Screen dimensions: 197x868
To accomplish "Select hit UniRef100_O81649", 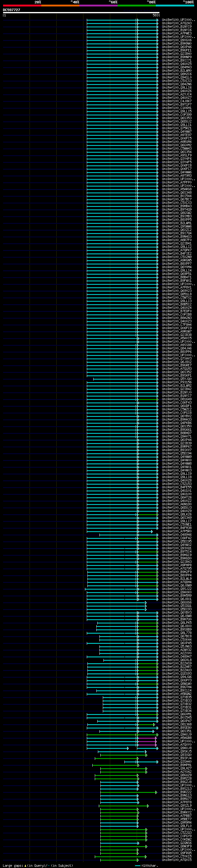I will (176, 399).
